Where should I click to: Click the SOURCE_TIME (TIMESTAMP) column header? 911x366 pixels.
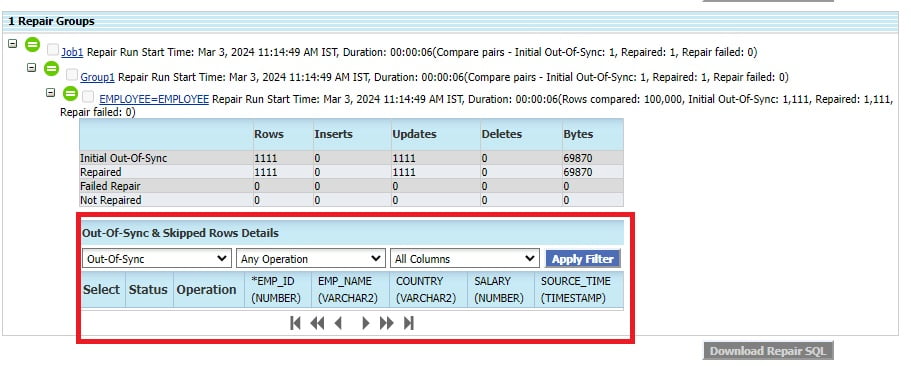(579, 289)
